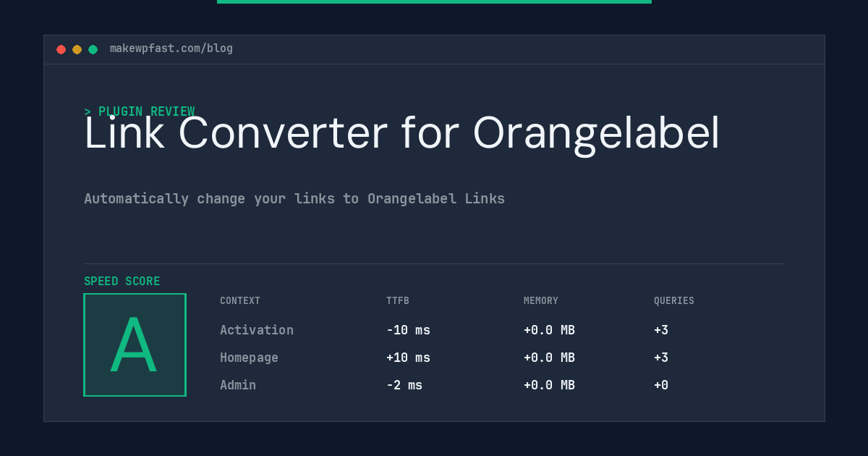Click the title 'Link Converter for Orangelabel'
Screen dimensions: 868x456
pyautogui.click(x=402, y=133)
